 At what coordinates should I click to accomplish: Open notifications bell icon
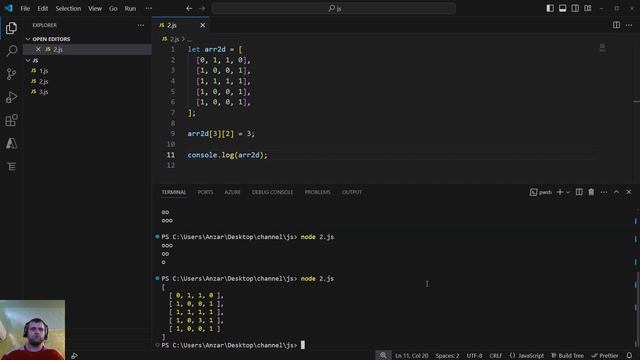(629, 356)
